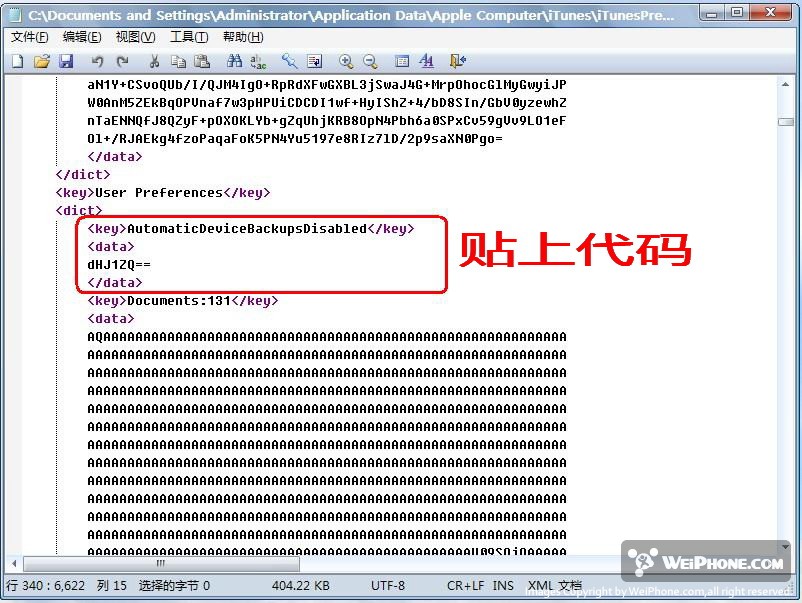Click the horizontal scrollbar left arrow
802x603 pixels.
pyautogui.click(x=14, y=564)
